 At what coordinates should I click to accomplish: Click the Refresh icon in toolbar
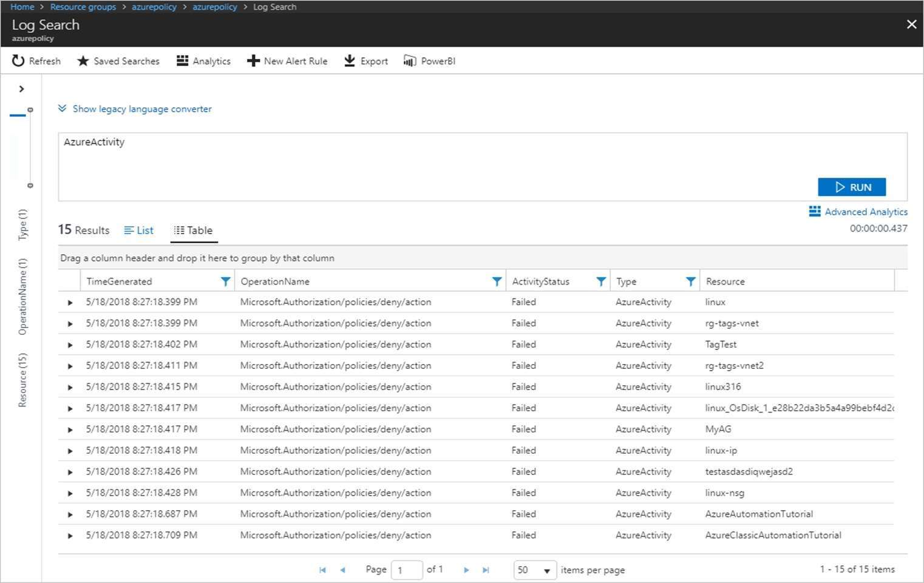tap(18, 61)
